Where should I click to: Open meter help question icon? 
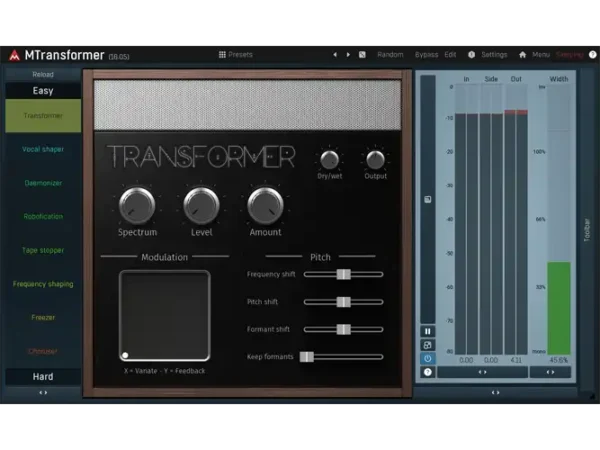(427, 372)
